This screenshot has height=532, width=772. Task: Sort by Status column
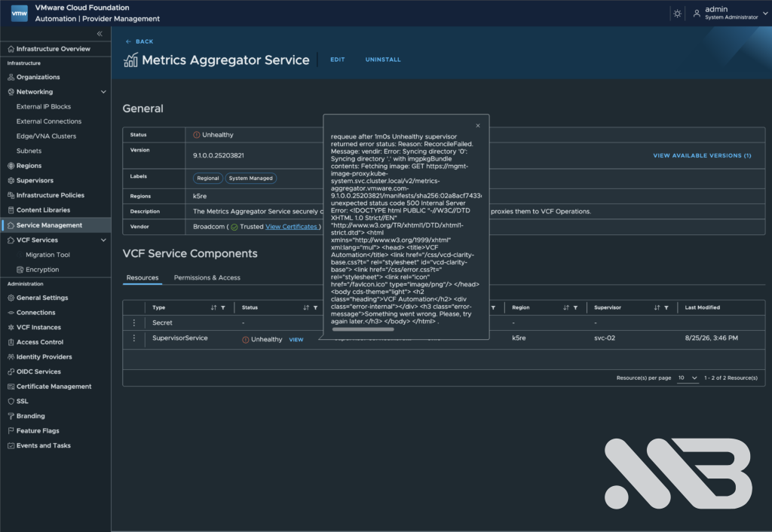pos(306,307)
